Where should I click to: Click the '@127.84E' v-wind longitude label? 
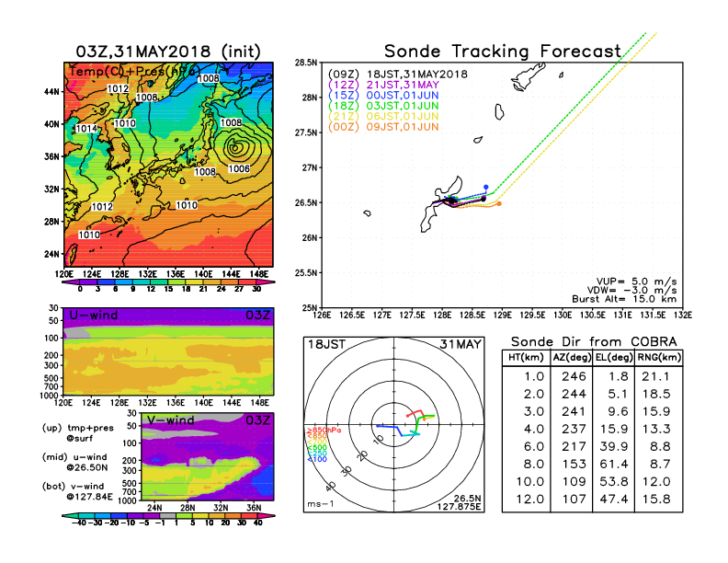[89, 497]
